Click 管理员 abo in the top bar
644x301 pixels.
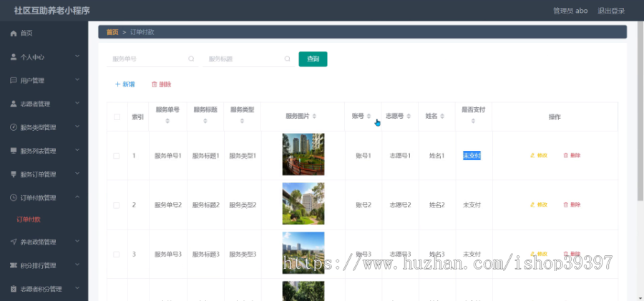pos(570,11)
